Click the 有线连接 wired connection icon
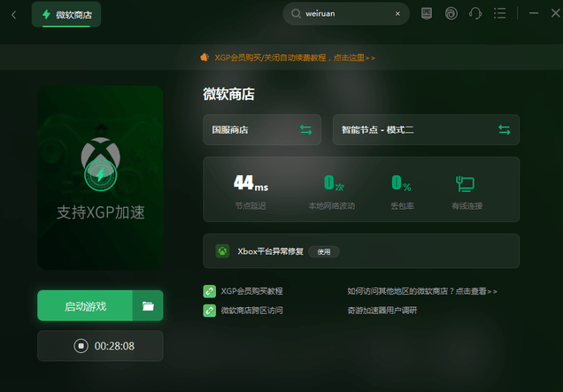563x392 pixels. click(x=465, y=183)
